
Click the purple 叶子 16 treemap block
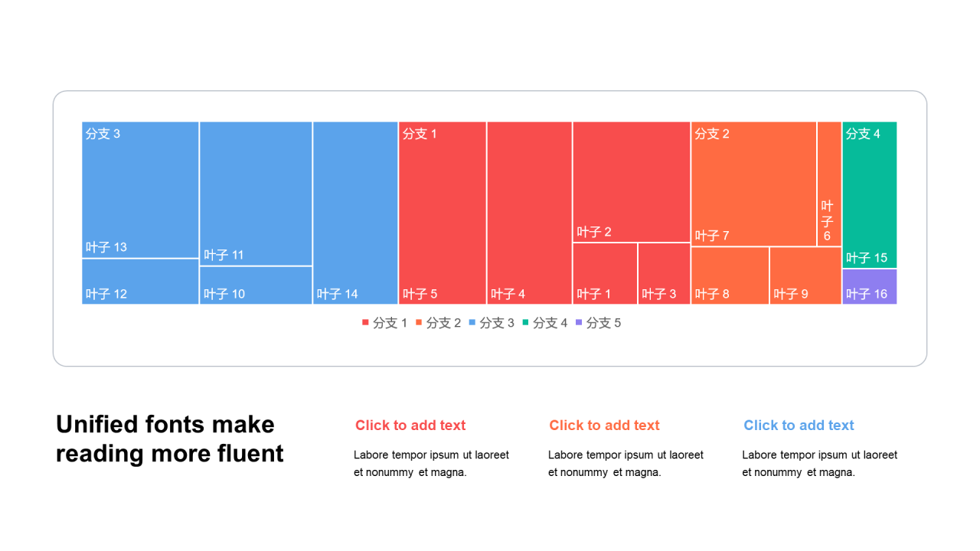coord(869,287)
